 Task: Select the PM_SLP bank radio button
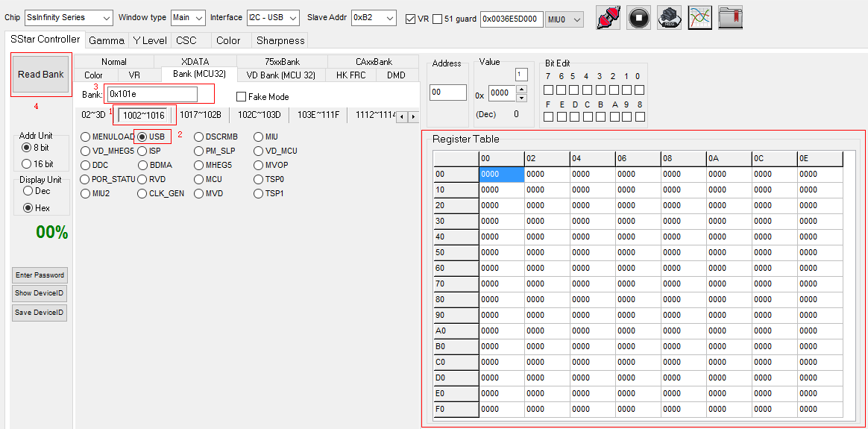point(199,151)
